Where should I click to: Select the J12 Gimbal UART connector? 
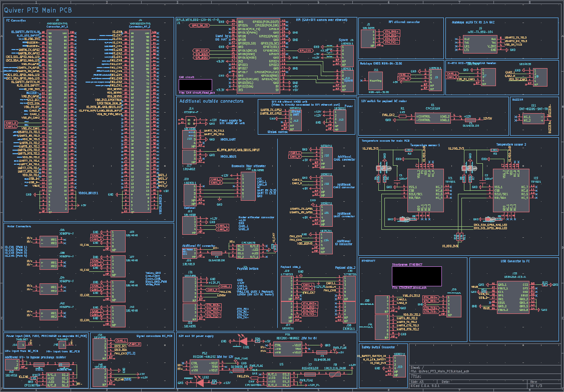(x=295, y=121)
